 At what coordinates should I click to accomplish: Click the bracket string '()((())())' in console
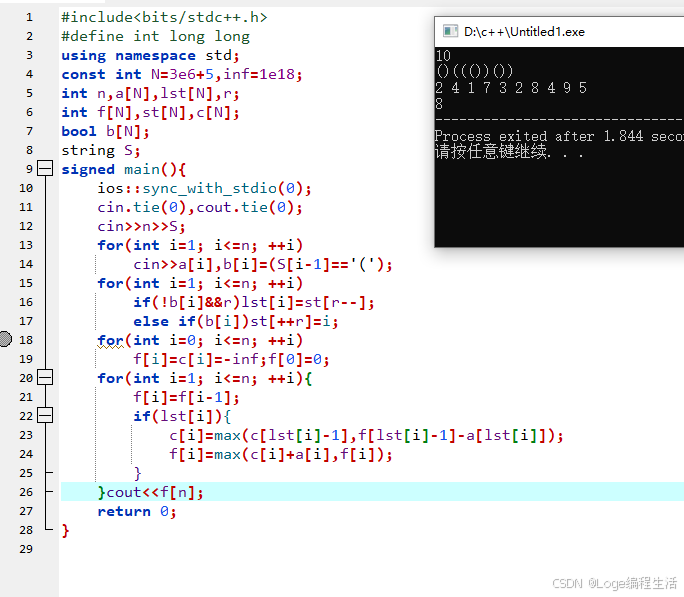tap(475, 71)
